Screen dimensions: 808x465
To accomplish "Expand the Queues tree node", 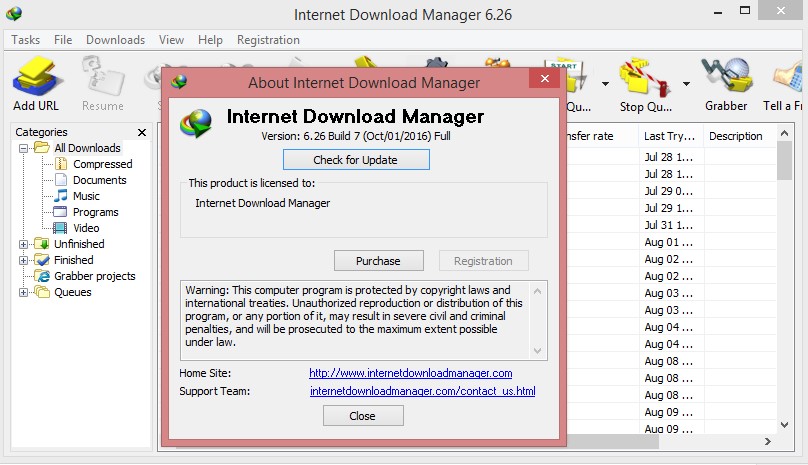I will pyautogui.click(x=23, y=292).
